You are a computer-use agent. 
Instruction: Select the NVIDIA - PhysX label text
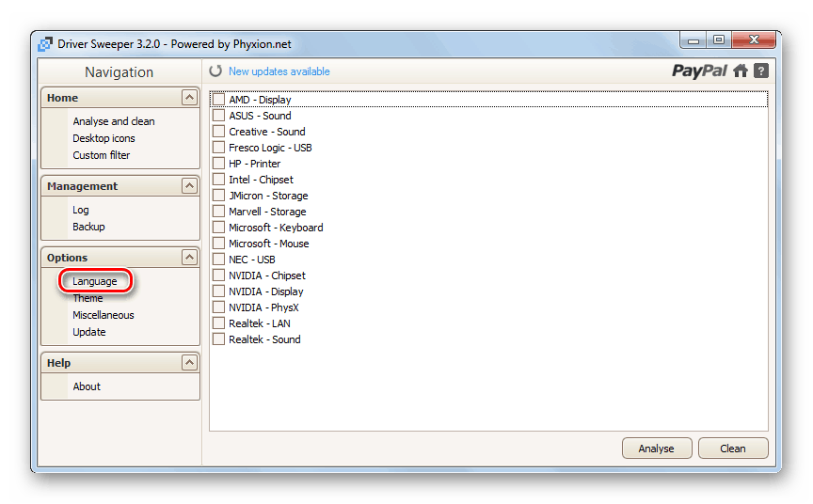point(263,307)
